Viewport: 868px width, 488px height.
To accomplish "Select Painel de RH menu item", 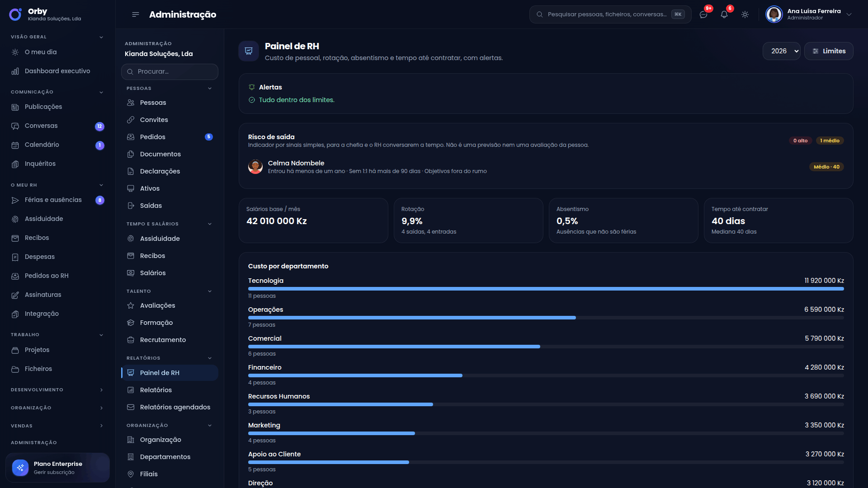I will pyautogui.click(x=170, y=373).
